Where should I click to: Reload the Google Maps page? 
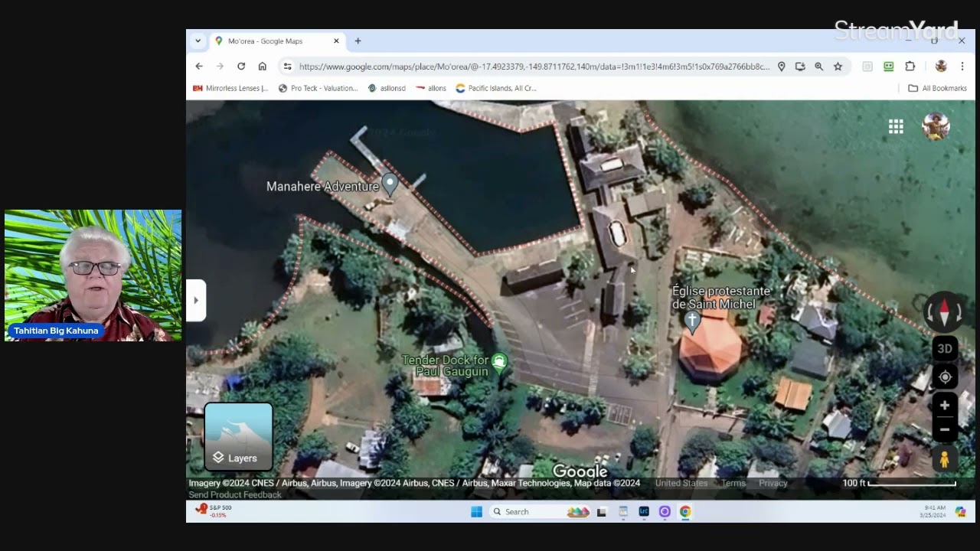coord(241,67)
